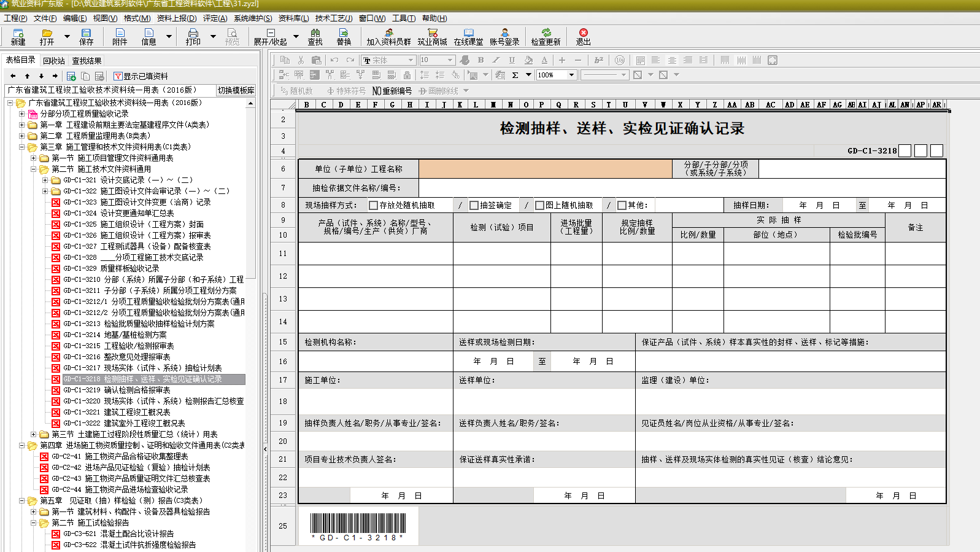980x552 pixels.
Task: Click the red 退出 (Exit) icon
Action: click(583, 37)
